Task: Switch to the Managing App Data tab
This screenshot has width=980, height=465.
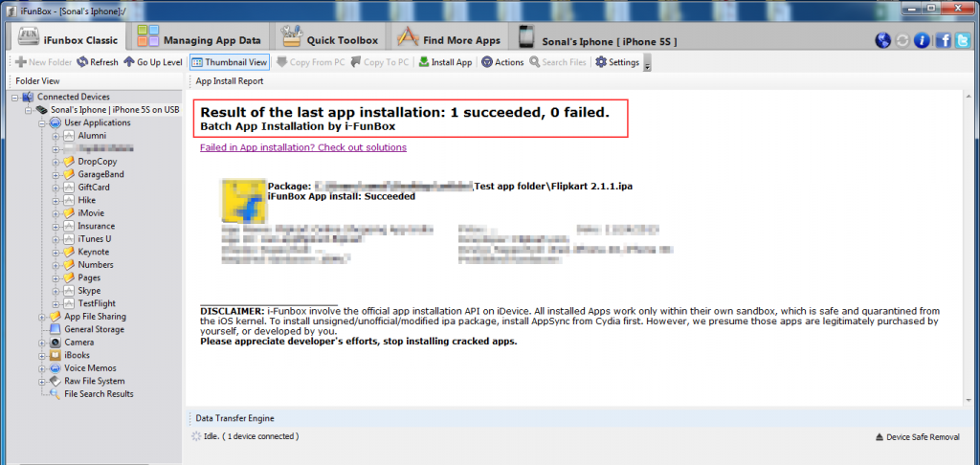Action: click(x=199, y=38)
